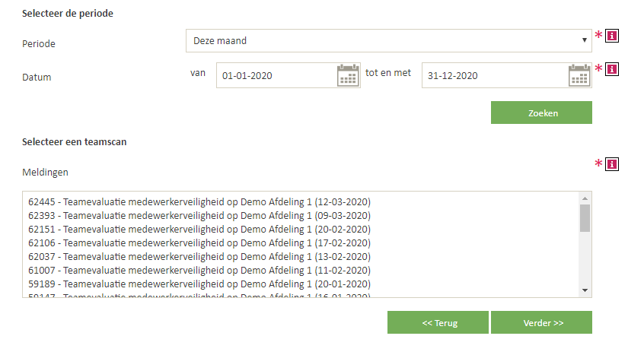Click the info icon next to Datum

point(611,69)
